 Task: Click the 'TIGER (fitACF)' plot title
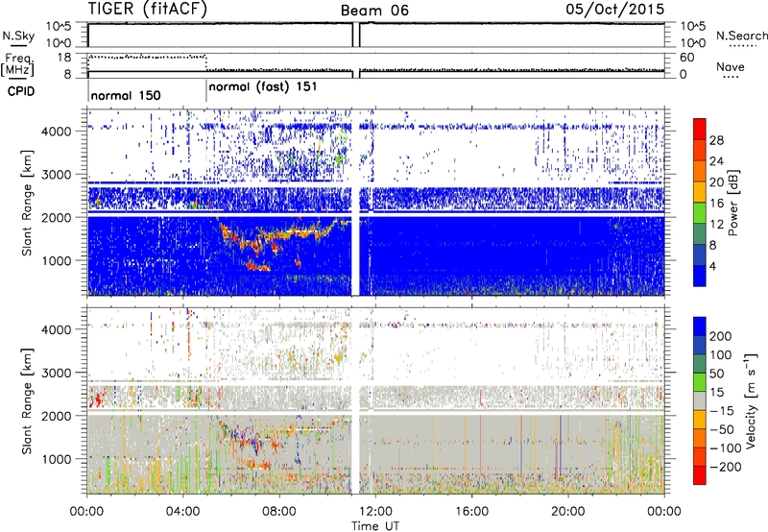coord(148,10)
